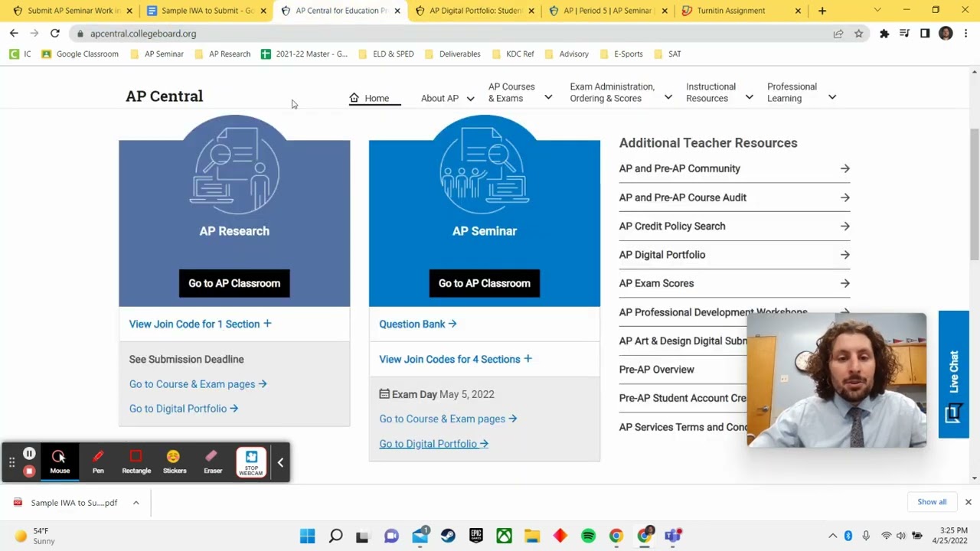The image size is (980, 551).
Task: Expand View Join Codes for 4 Sections
Action: coord(456,359)
